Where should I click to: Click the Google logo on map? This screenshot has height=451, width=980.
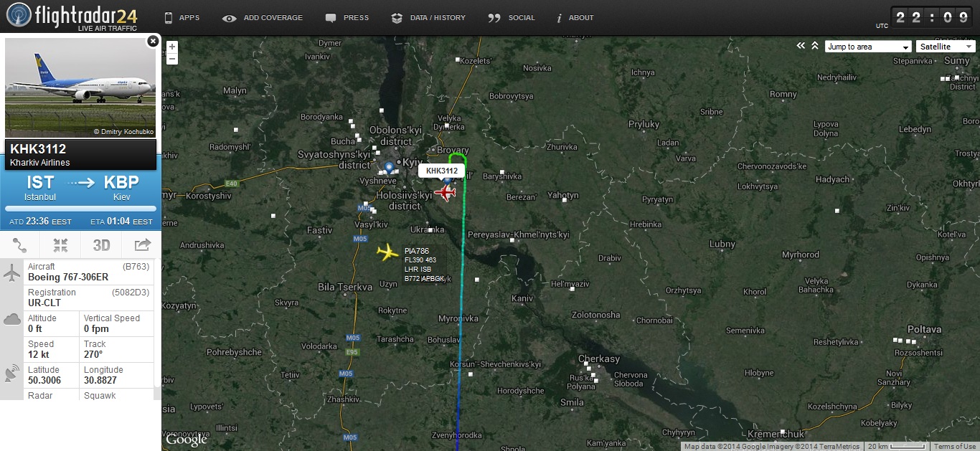pos(187,440)
